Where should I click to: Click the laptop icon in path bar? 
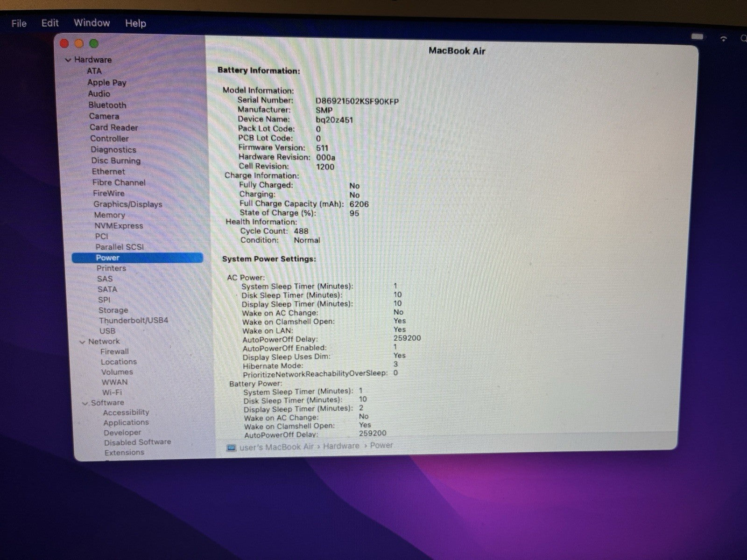click(x=231, y=448)
